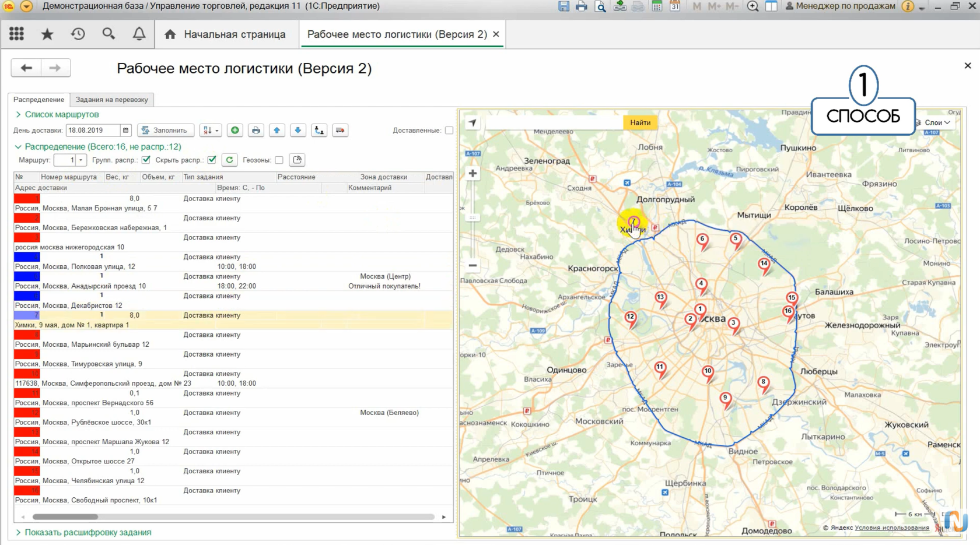Screen dimensions: 980x545
Task: Toggle the panel layout icon in title bar
Action: click(771, 6)
